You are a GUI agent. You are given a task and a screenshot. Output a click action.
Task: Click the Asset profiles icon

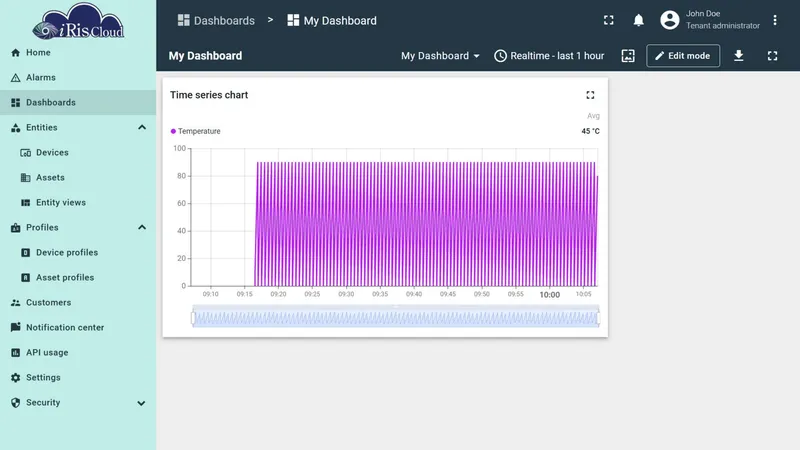(x=26, y=278)
